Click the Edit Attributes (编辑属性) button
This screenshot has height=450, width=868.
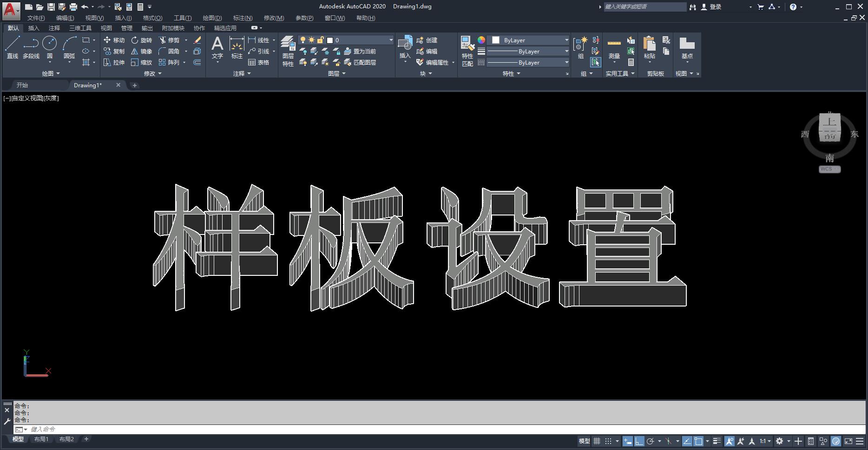pos(436,63)
